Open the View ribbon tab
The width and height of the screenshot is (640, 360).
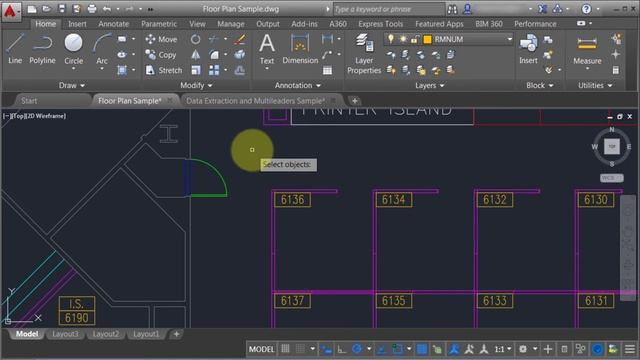point(197,24)
